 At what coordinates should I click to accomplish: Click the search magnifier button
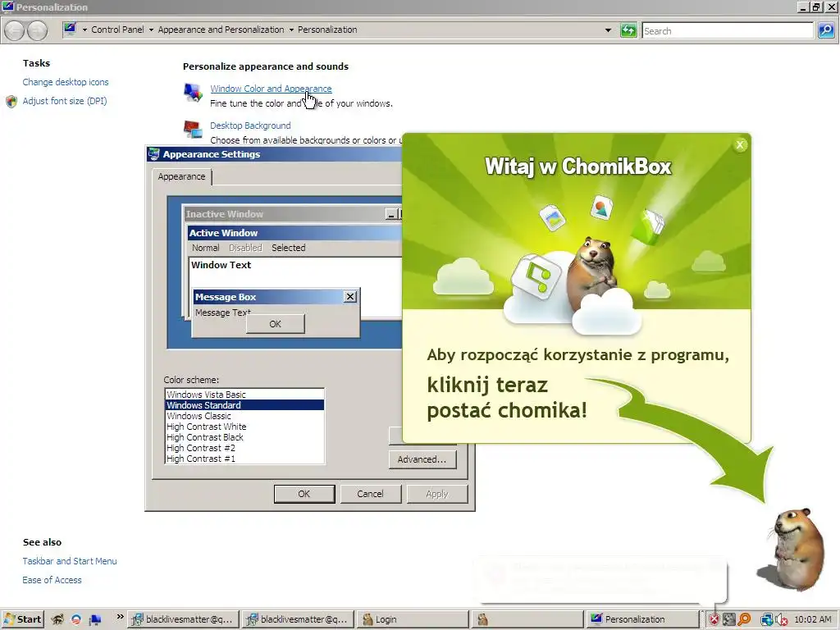point(825,30)
